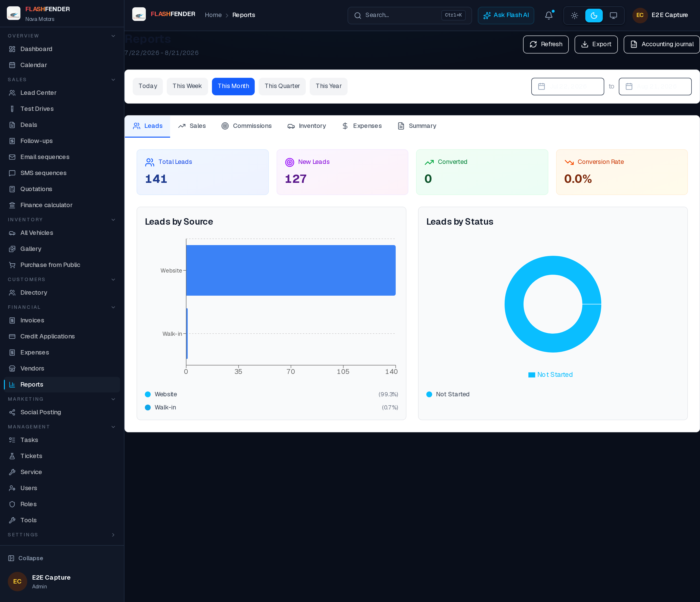Screen dimensions: 700x602
Task: Select the This Quarter date range
Action: (x=282, y=86)
